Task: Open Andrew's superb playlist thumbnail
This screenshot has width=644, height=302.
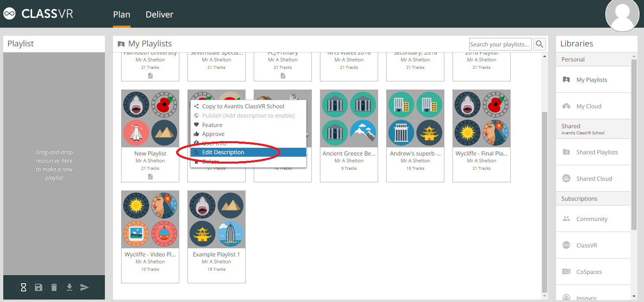Action: [x=416, y=118]
